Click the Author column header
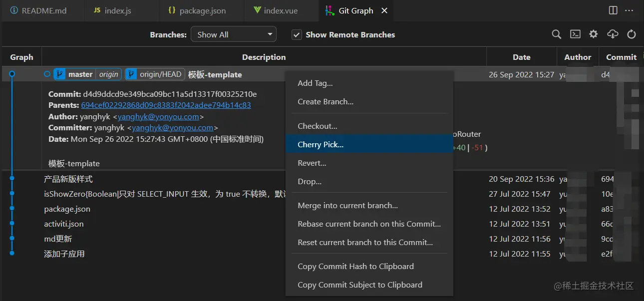The image size is (644, 301). (578, 57)
